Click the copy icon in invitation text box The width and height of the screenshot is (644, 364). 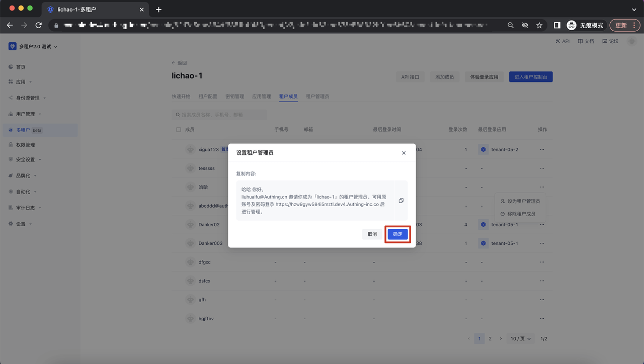tap(401, 201)
